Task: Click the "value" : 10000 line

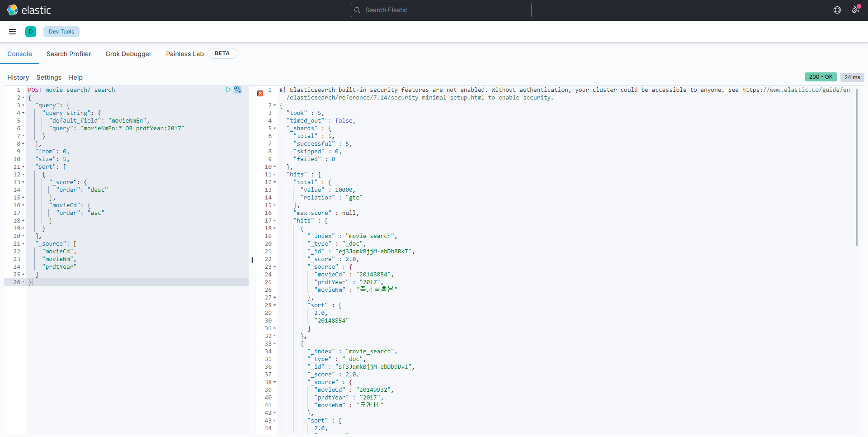Action: [x=328, y=190]
